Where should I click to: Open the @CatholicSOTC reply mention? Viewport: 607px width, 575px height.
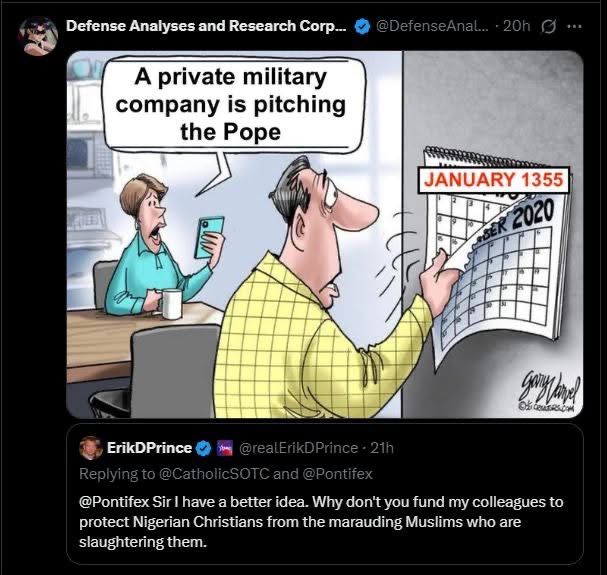point(214,474)
